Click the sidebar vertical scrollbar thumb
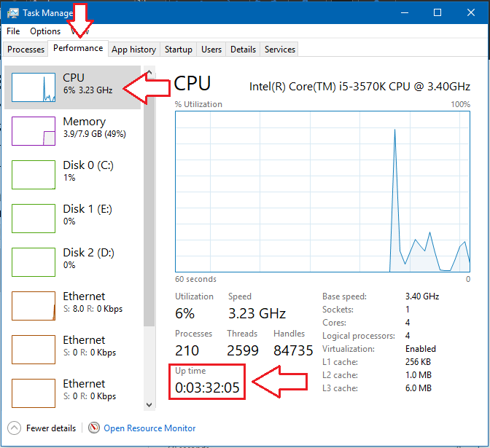This screenshot has width=490, height=448. point(149,201)
